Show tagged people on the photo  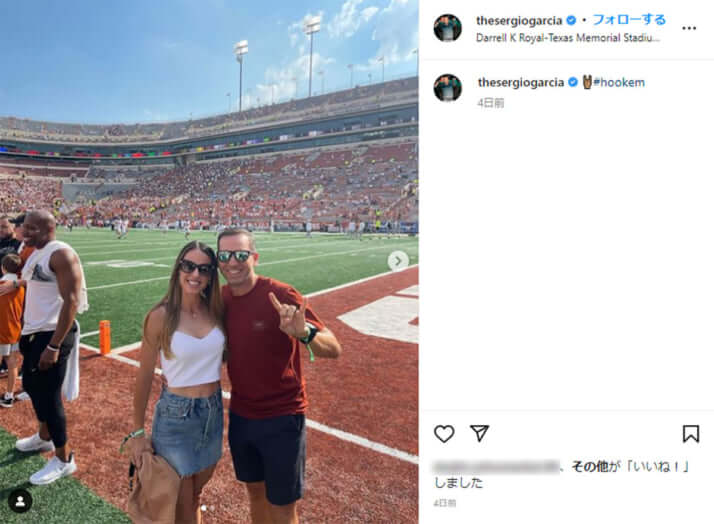coord(20,500)
